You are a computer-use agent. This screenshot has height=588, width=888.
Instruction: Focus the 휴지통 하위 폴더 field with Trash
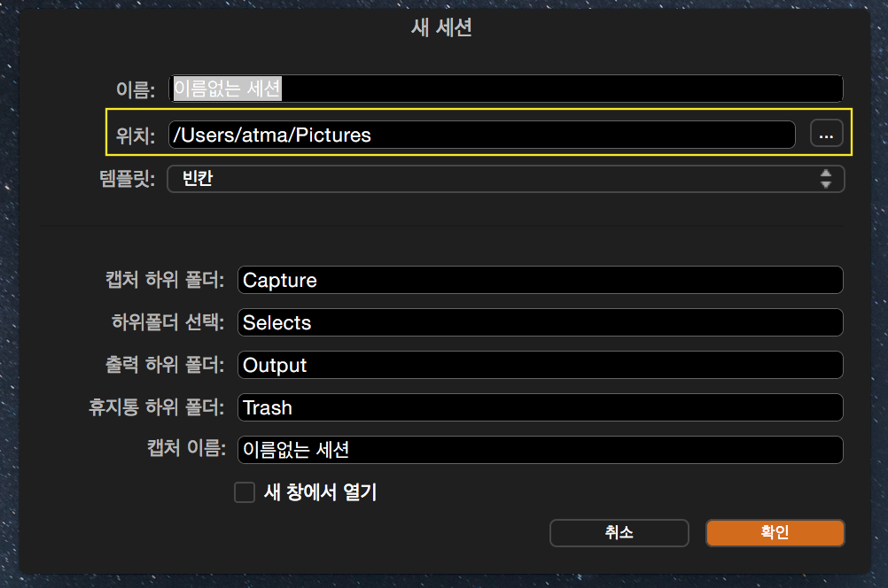(540, 407)
